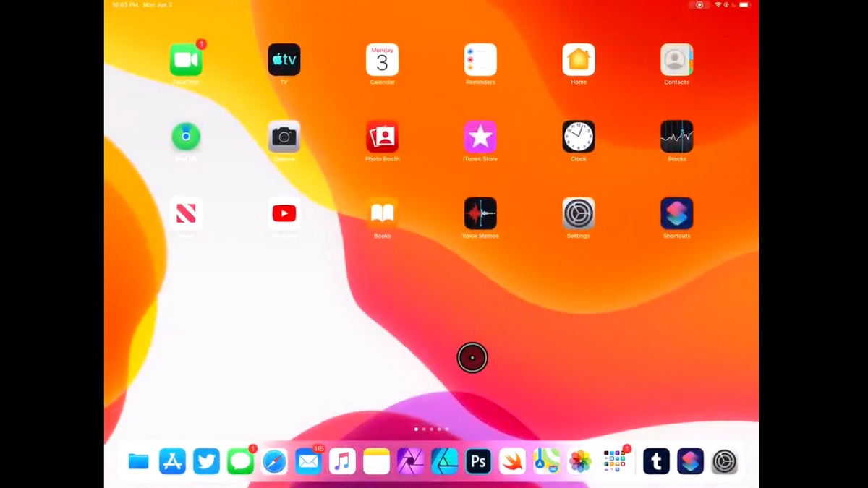Open the Clock app
The image size is (868, 488).
click(x=579, y=137)
